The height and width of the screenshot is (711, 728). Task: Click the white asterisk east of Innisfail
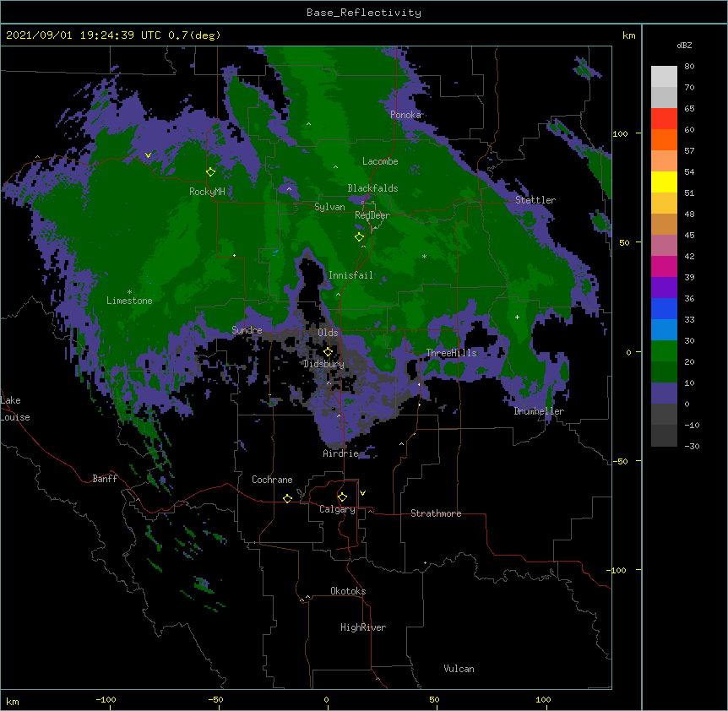pyautogui.click(x=424, y=257)
